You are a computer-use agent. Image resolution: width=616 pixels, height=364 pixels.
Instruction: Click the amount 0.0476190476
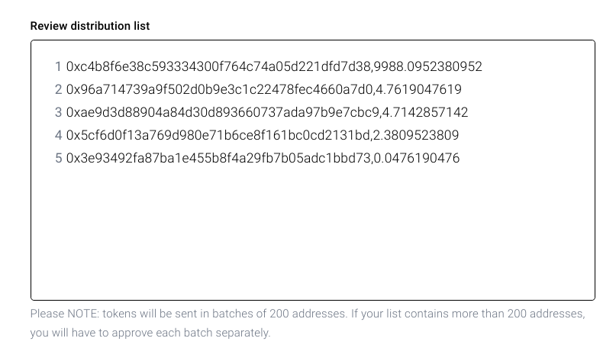pos(417,159)
